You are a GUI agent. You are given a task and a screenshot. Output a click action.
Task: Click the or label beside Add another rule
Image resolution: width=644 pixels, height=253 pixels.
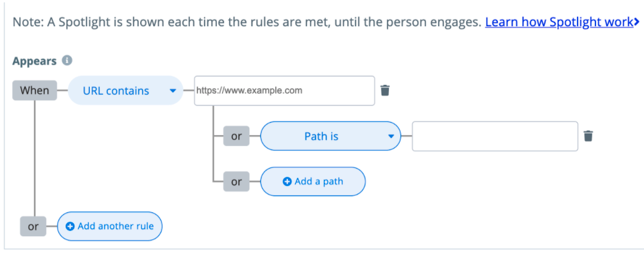tap(33, 226)
